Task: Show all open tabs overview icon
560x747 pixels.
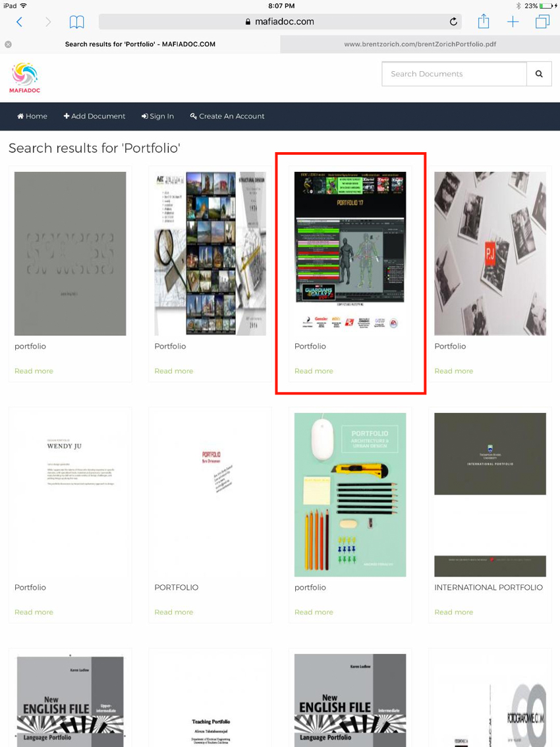Action: [x=542, y=22]
